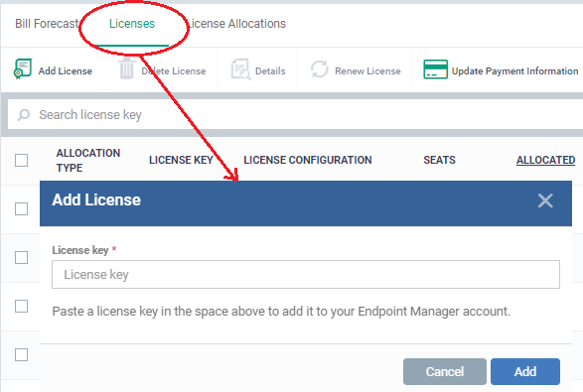Close the Add License dialog
Image resolution: width=583 pixels, height=392 pixels.
(545, 200)
